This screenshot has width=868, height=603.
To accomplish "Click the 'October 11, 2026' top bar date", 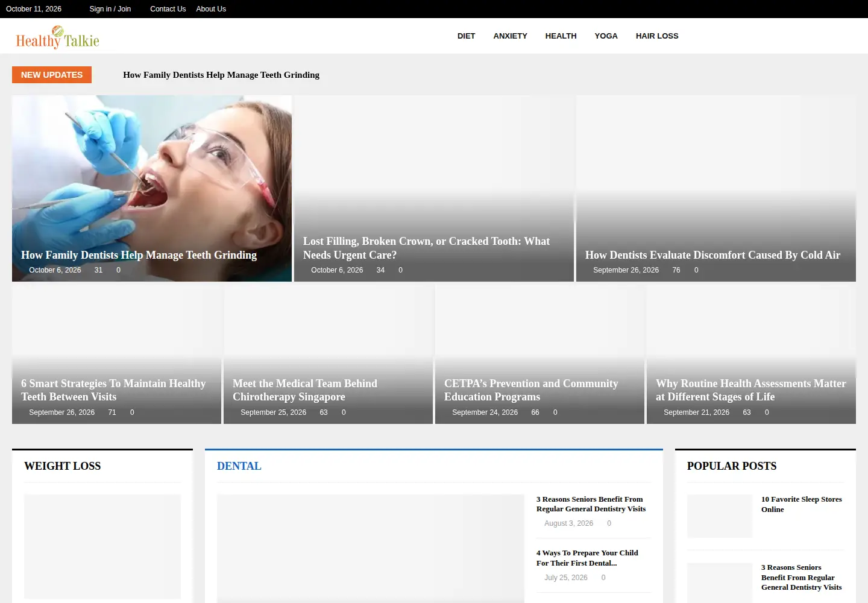I will [x=34, y=9].
